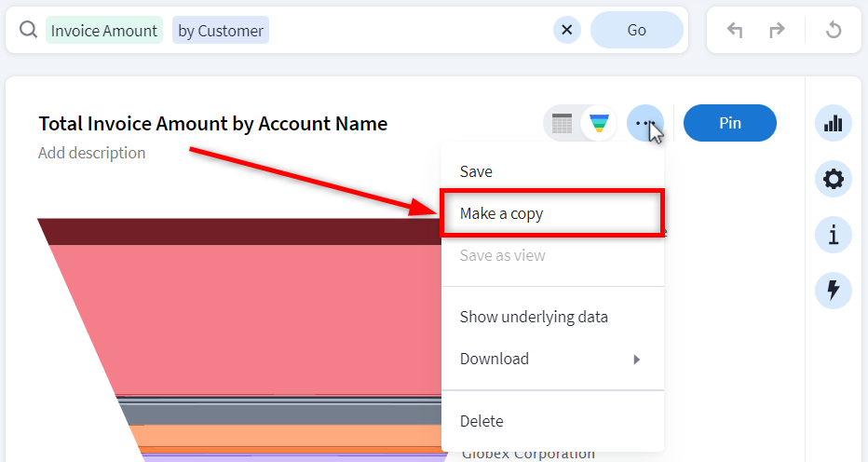
Task: Open the info panel icon
Action: pyautogui.click(x=834, y=235)
